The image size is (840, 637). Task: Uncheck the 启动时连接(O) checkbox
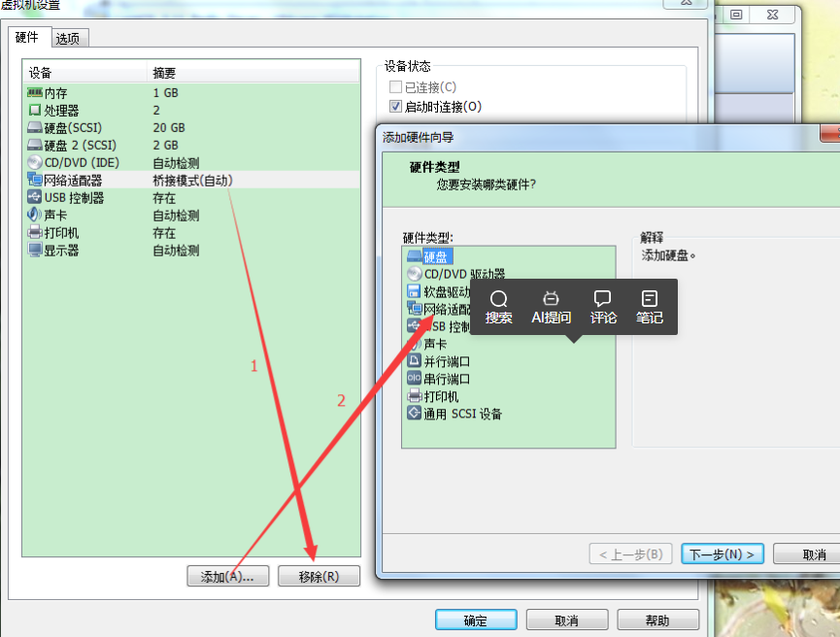pyautogui.click(x=395, y=107)
